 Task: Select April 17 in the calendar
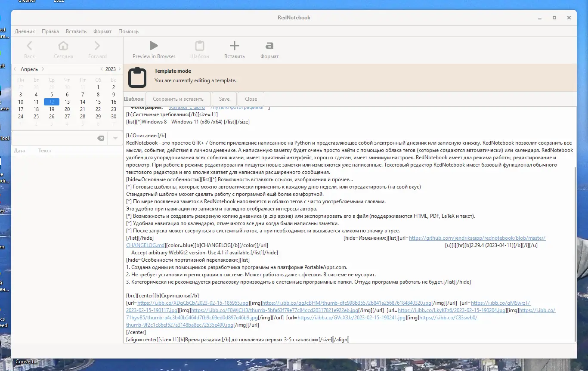point(21,109)
